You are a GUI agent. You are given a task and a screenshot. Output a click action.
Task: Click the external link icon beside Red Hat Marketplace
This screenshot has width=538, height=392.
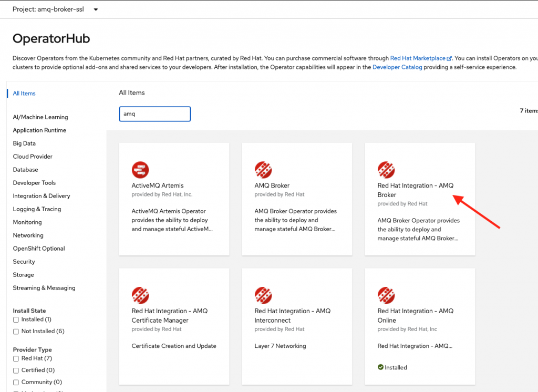click(x=449, y=59)
